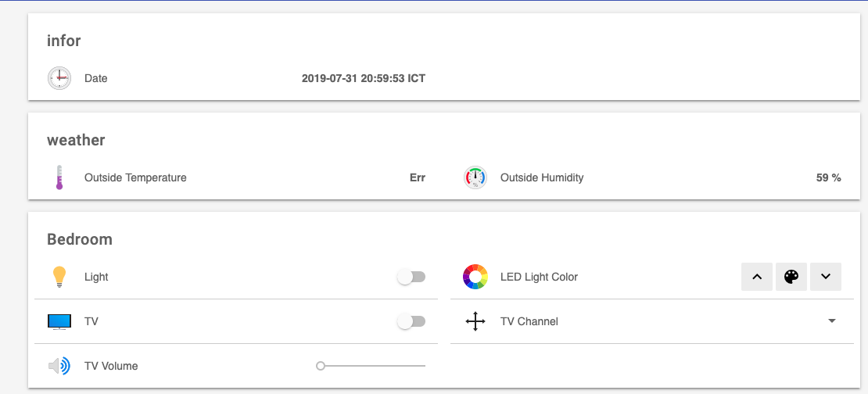Click the thermometer icon for Outside Temperature
This screenshot has height=394, width=868.
[59, 177]
